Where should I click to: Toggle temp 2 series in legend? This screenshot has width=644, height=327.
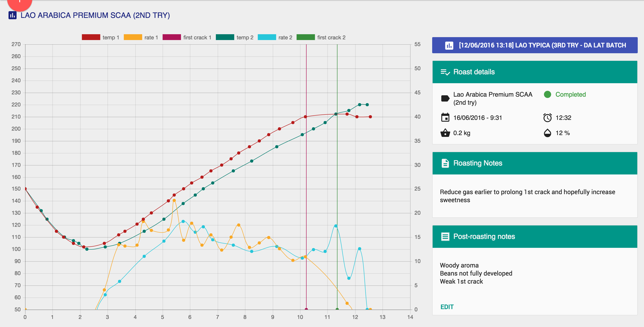point(225,38)
